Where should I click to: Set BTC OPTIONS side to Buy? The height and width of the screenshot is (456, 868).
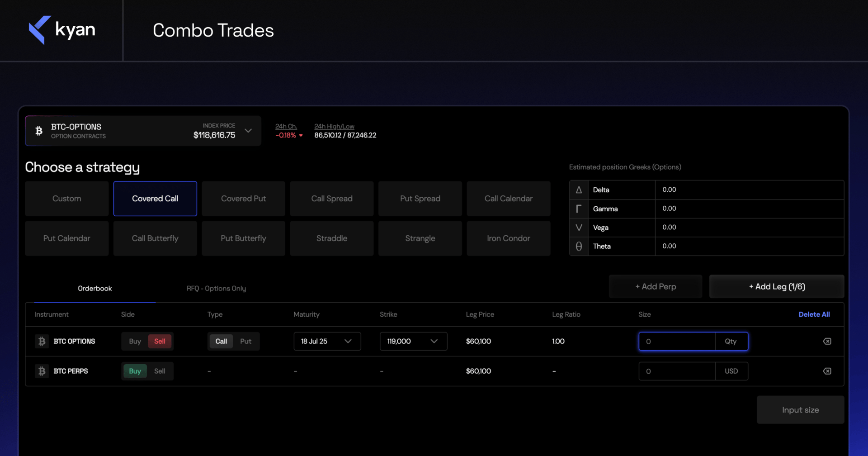click(135, 341)
